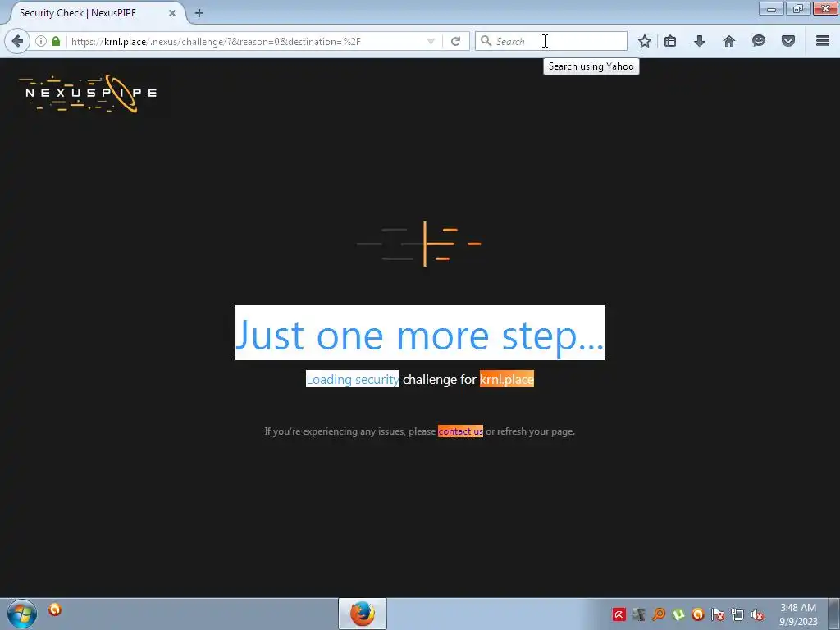This screenshot has width=840, height=630.
Task: Click the highlighted krnl.place text
Action: [x=507, y=379]
